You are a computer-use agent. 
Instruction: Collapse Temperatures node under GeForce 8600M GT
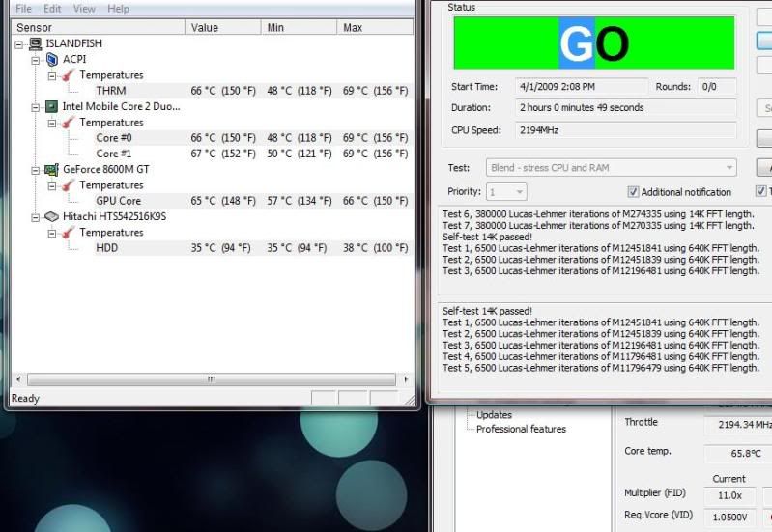(52, 186)
